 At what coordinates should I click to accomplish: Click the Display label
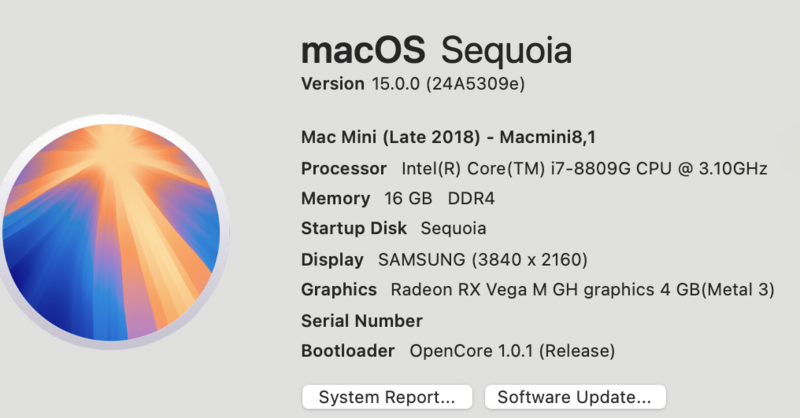point(332,260)
